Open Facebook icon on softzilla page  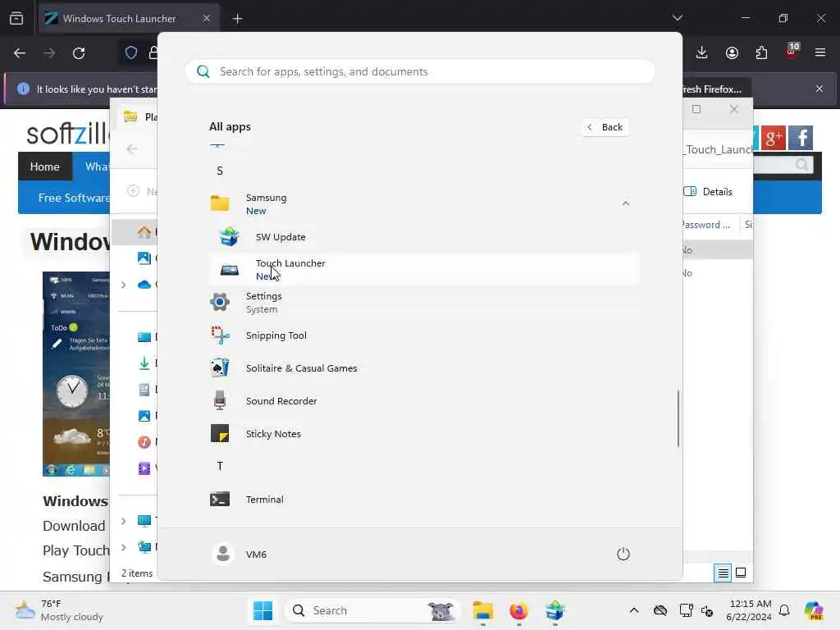coord(801,138)
